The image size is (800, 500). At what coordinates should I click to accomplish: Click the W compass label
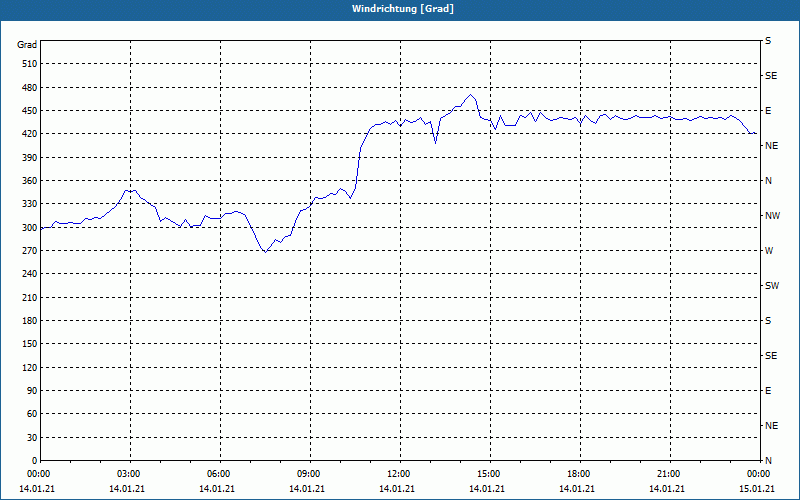tap(769, 251)
